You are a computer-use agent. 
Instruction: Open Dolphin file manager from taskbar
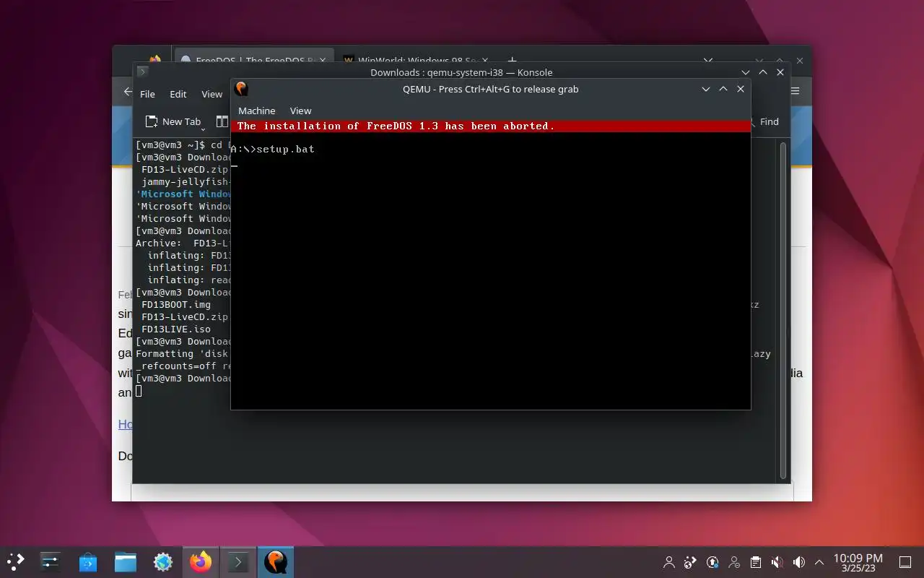tap(126, 561)
